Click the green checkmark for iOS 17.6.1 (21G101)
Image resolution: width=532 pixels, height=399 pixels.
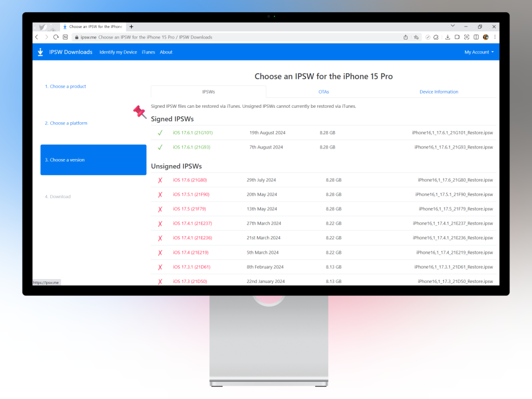coord(160,133)
